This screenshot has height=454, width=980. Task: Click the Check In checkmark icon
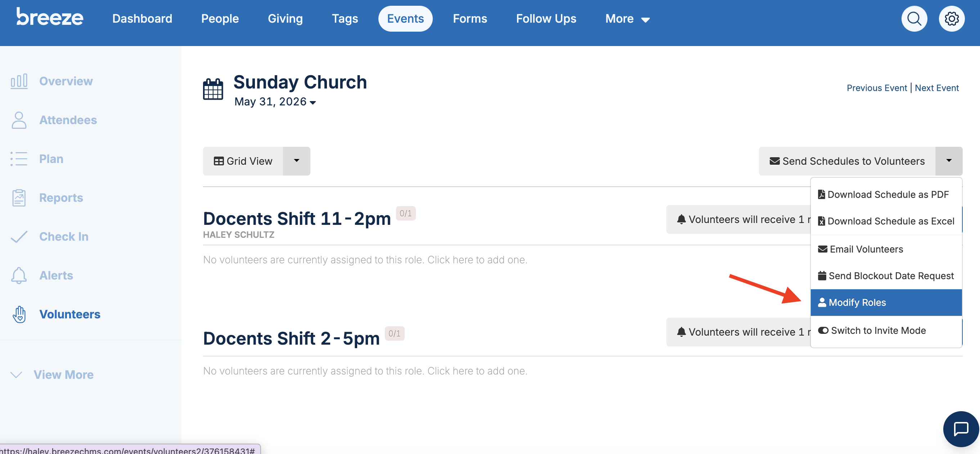pos(19,236)
